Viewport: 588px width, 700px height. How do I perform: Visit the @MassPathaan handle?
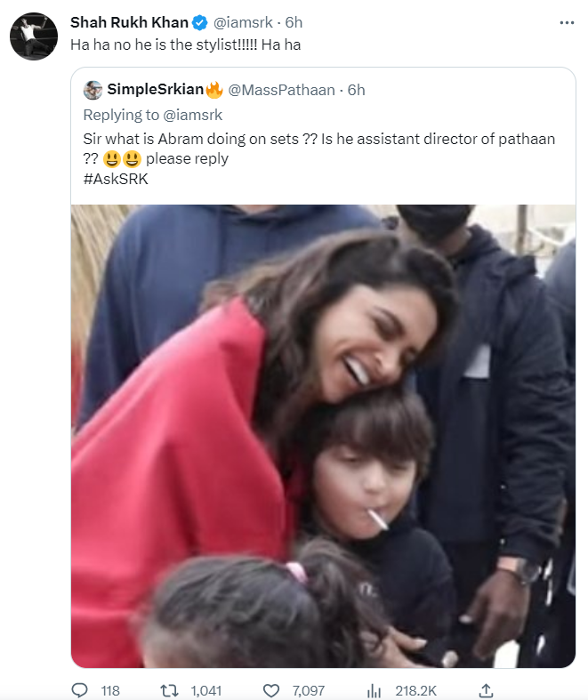[284, 90]
